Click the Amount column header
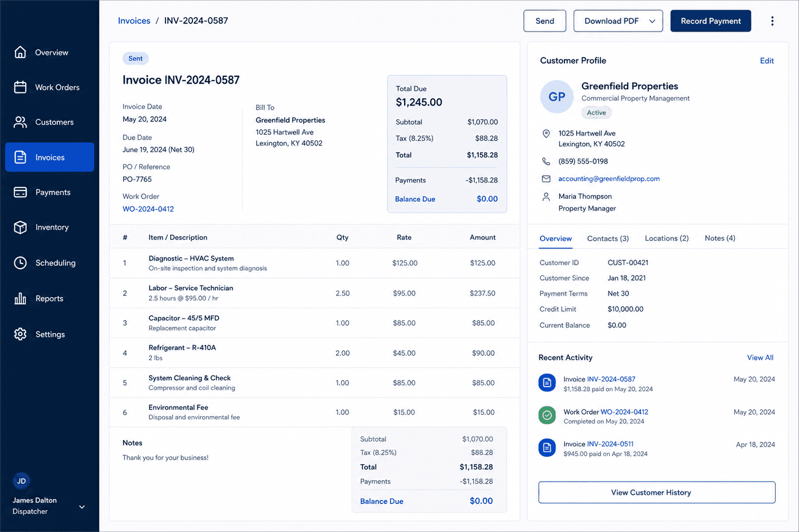The height and width of the screenshot is (532, 799). pyautogui.click(x=482, y=237)
